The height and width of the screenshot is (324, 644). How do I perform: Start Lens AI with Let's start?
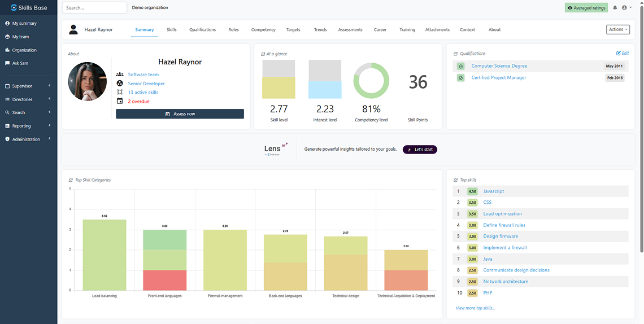click(420, 150)
